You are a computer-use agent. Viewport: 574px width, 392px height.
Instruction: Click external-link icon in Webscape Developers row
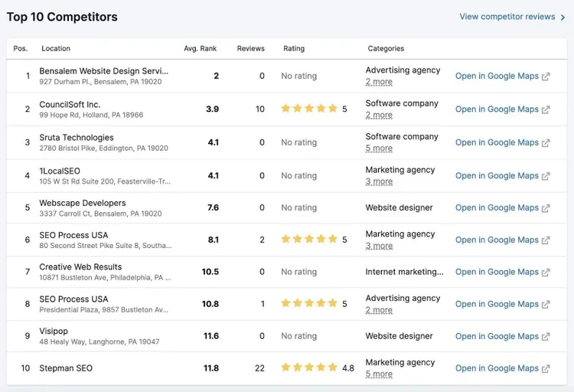[x=546, y=208]
